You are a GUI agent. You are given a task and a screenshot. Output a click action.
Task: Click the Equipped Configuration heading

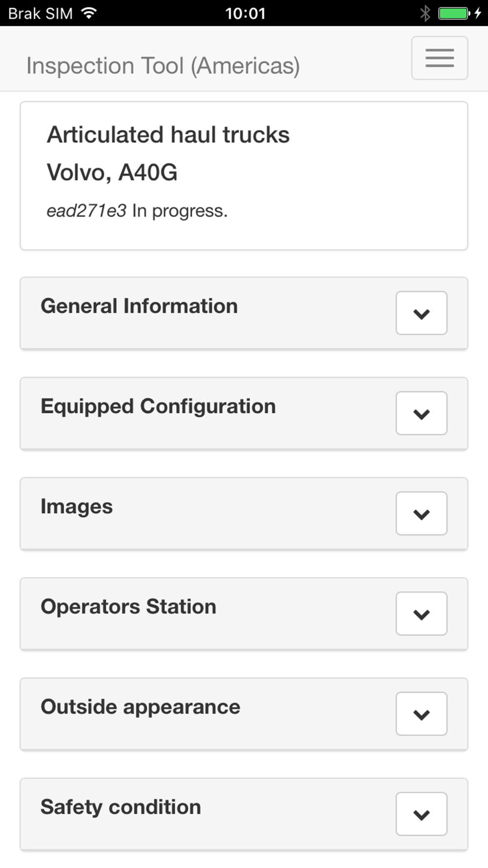coord(158,406)
